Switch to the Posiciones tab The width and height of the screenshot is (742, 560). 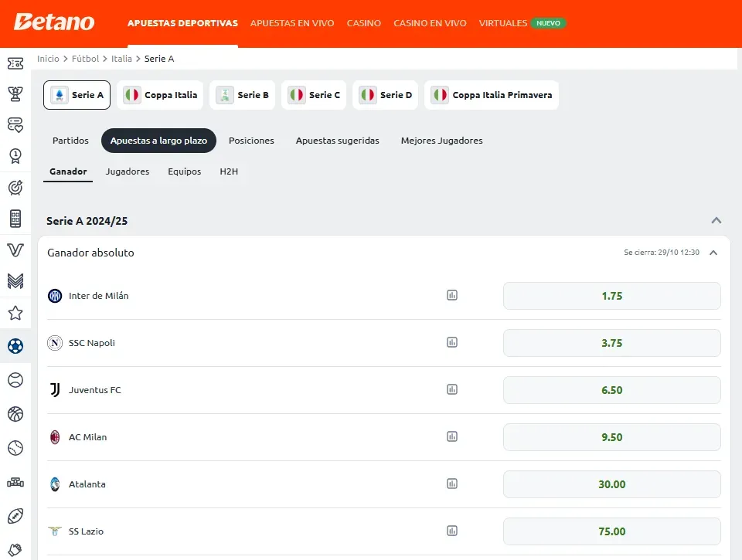point(251,141)
